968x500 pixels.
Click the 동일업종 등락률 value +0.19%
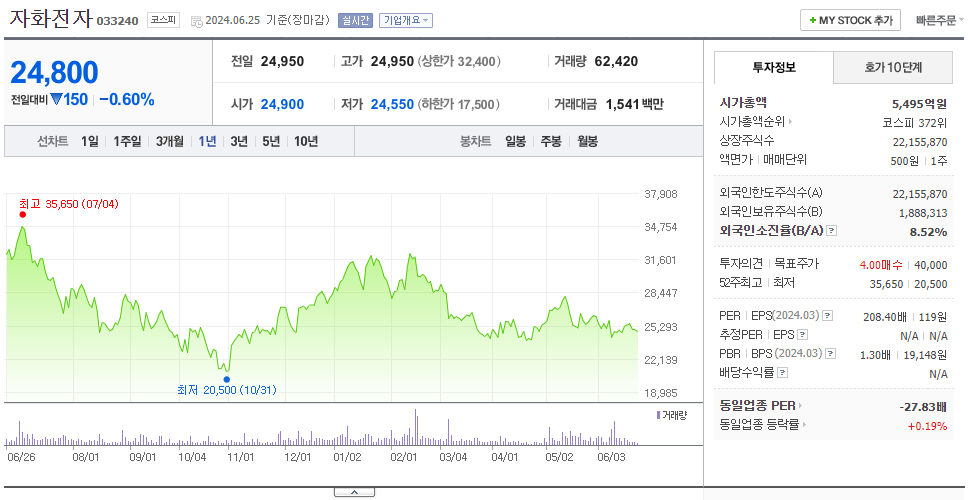pos(927,426)
